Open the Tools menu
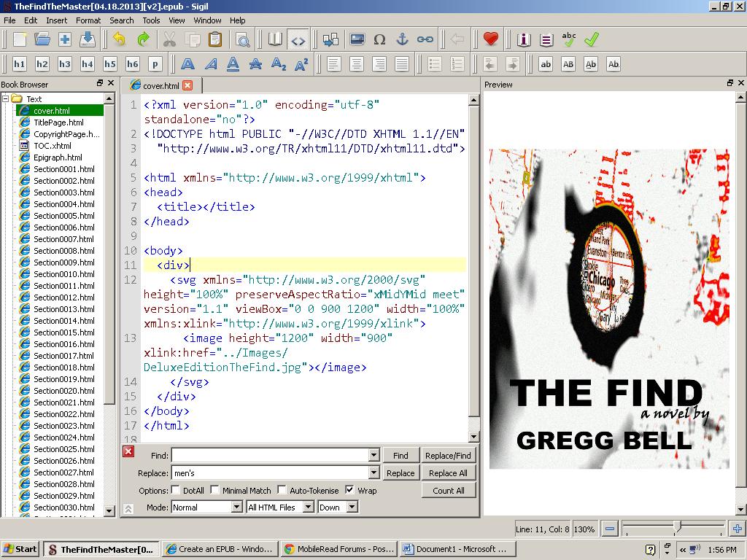The image size is (747, 560). click(151, 20)
